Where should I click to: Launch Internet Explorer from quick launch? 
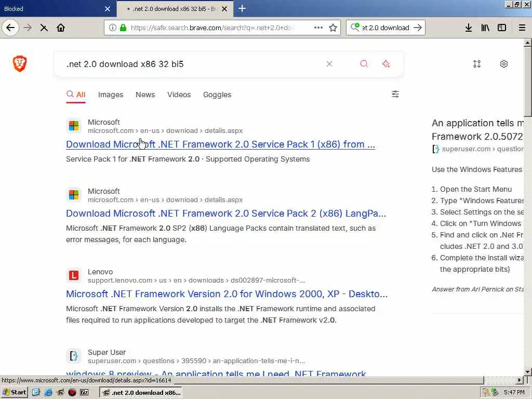click(48, 392)
